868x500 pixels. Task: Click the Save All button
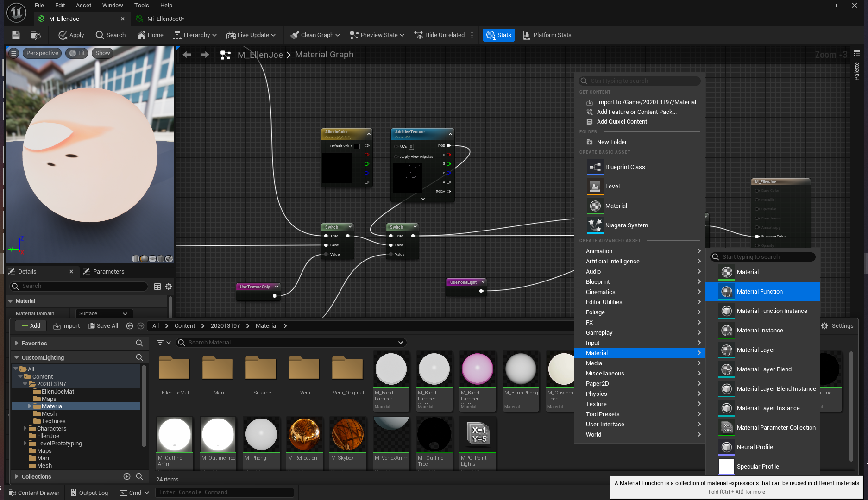click(x=103, y=326)
